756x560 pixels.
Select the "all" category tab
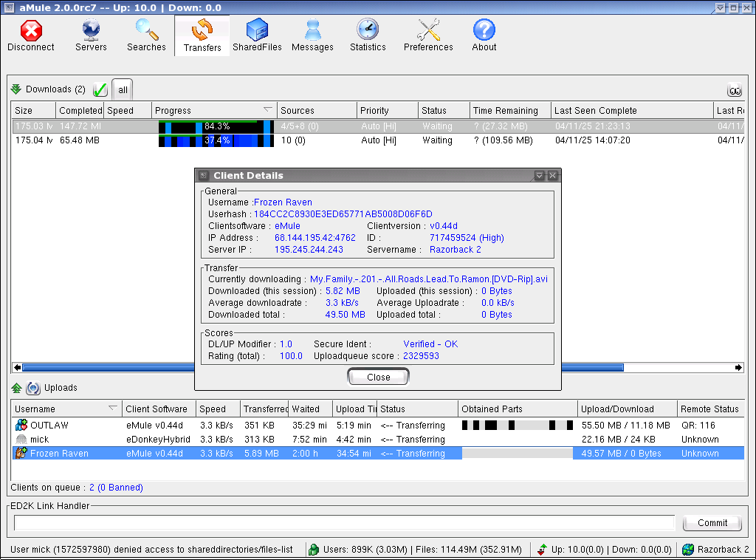tap(123, 90)
